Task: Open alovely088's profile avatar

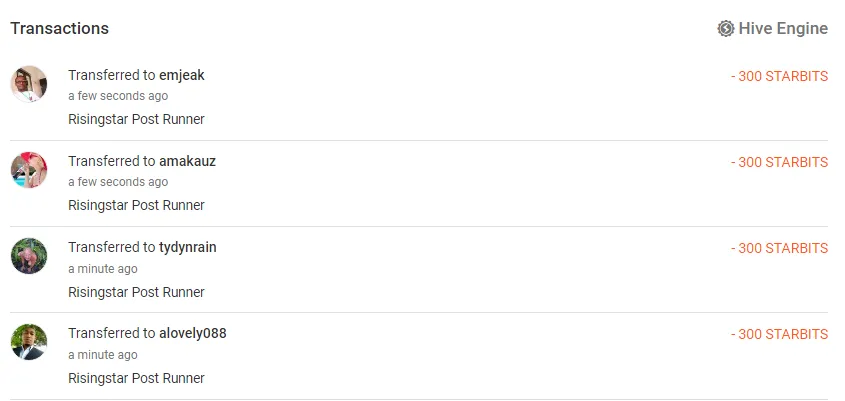Action: [29, 342]
